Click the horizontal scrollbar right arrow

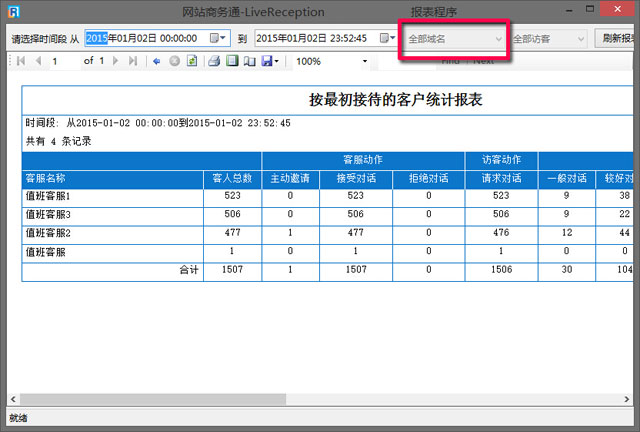tap(627, 399)
